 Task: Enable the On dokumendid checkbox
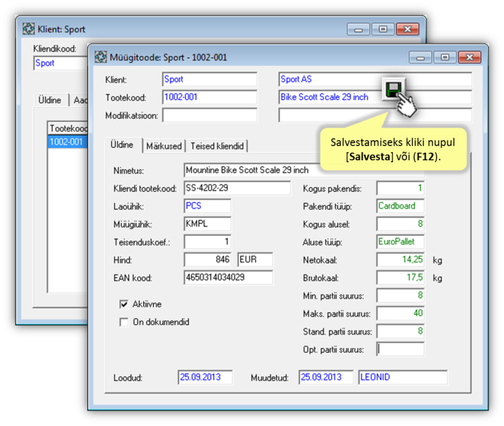pos(123,322)
